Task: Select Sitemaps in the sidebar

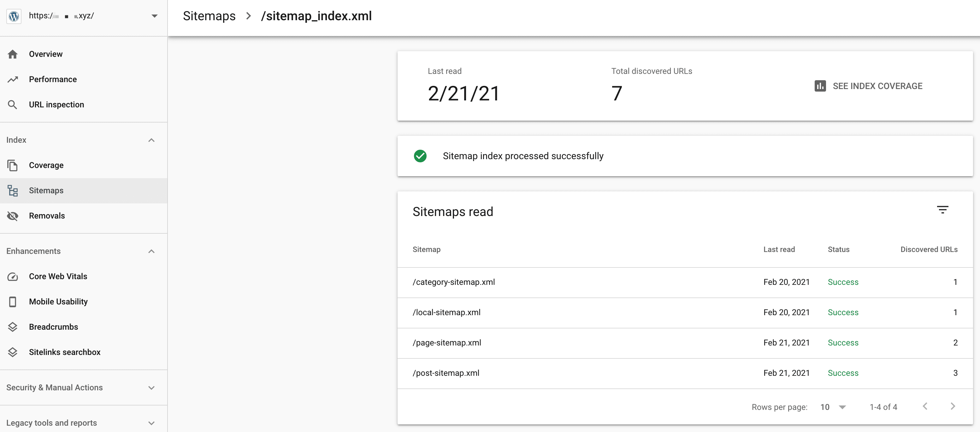Action: point(46,191)
